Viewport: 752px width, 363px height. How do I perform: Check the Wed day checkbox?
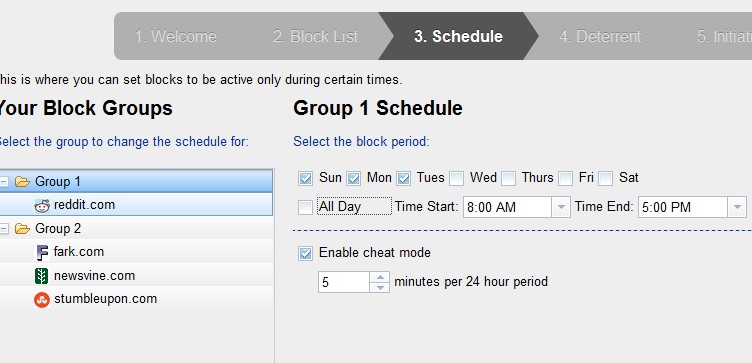click(x=457, y=178)
